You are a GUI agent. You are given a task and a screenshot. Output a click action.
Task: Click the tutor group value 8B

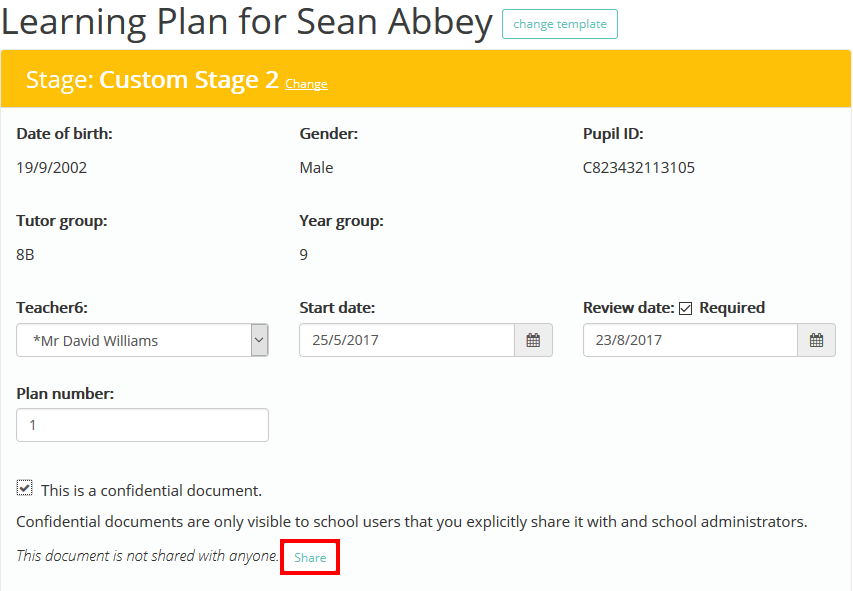pos(25,255)
